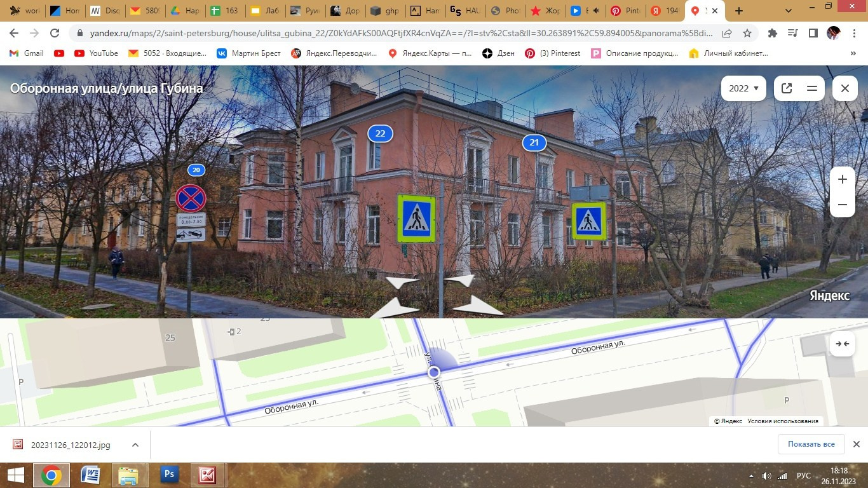This screenshot has width=868, height=488.
Task: Open the Яндекс.Переводчик bookmark
Action: [343, 53]
